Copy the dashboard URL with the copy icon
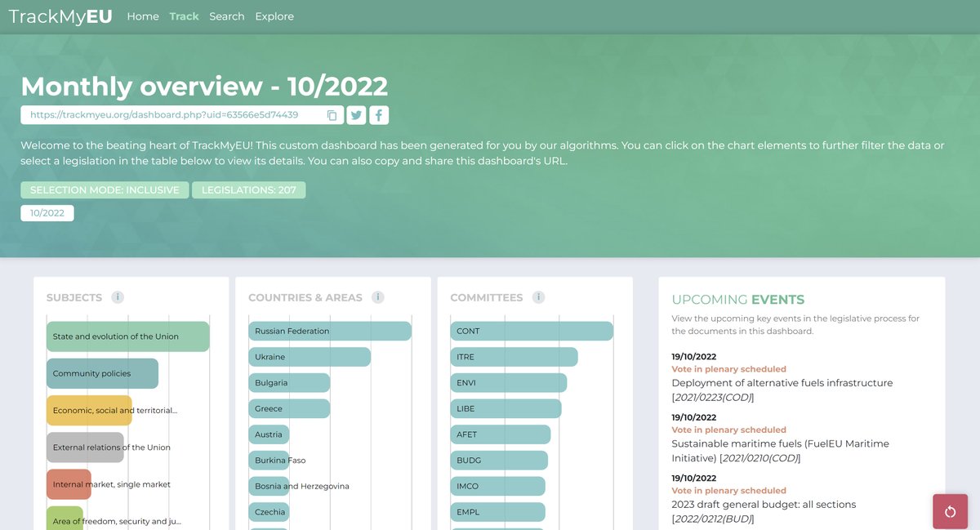980x530 pixels. click(332, 115)
